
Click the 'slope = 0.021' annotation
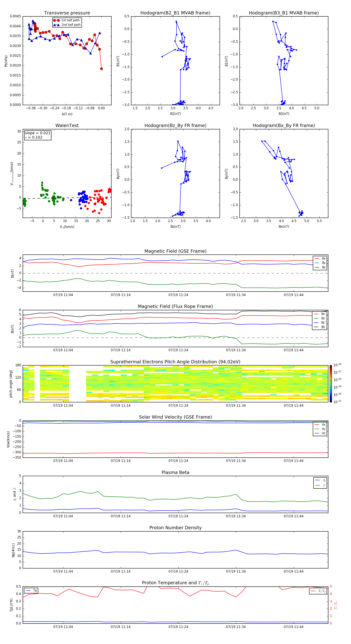click(x=38, y=133)
